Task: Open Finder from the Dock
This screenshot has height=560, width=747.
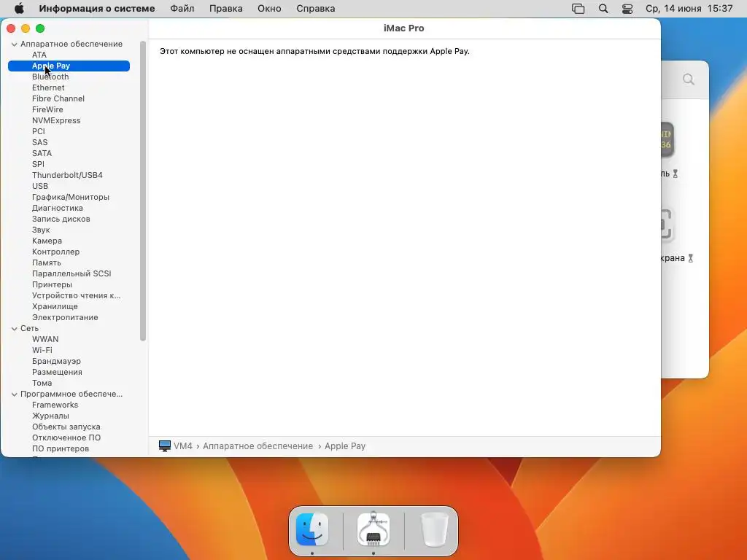Action: (312, 529)
